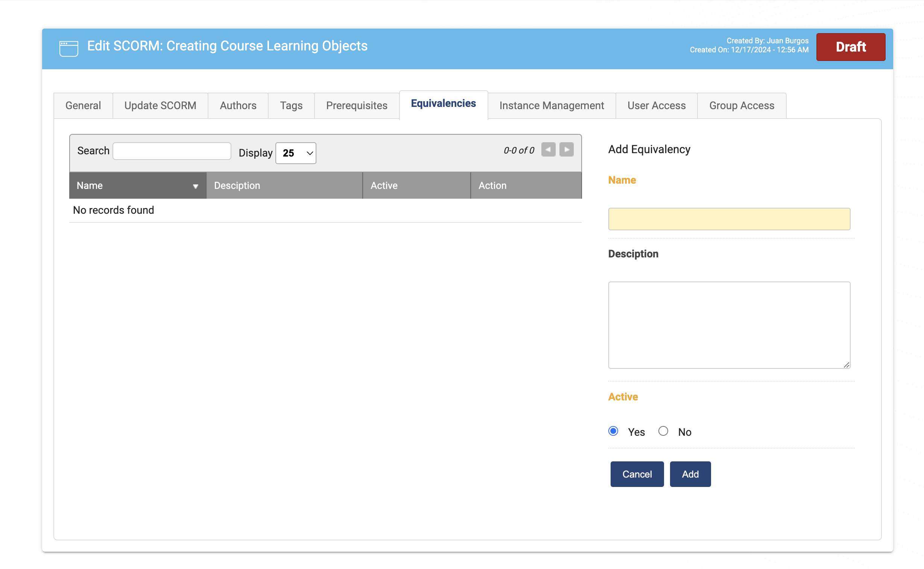
Task: Select No for Active
Action: (663, 431)
